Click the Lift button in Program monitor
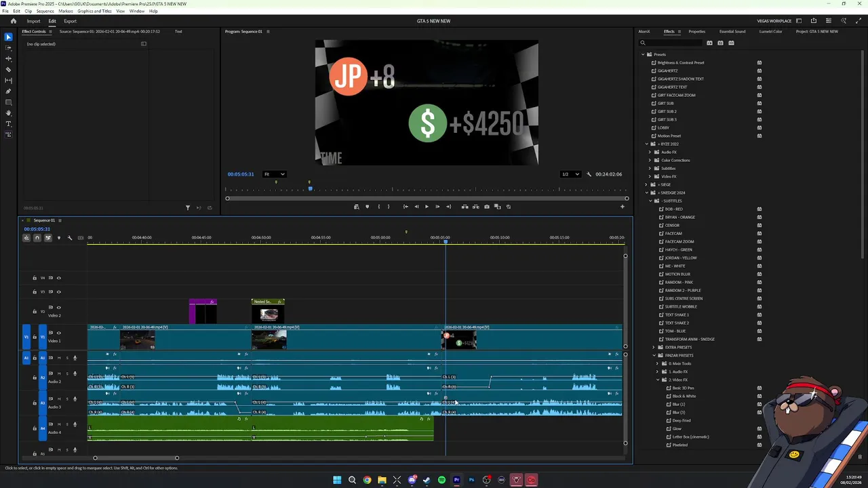The image size is (868, 488). (x=465, y=207)
